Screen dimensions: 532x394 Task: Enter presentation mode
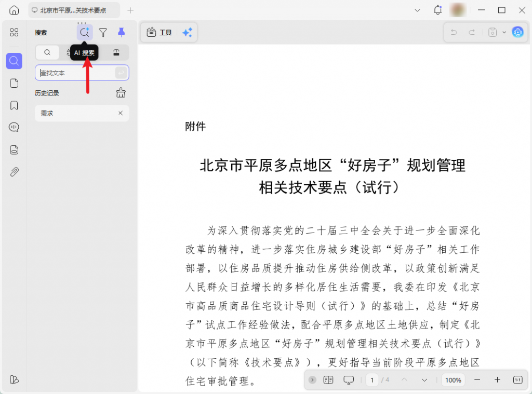(349, 379)
